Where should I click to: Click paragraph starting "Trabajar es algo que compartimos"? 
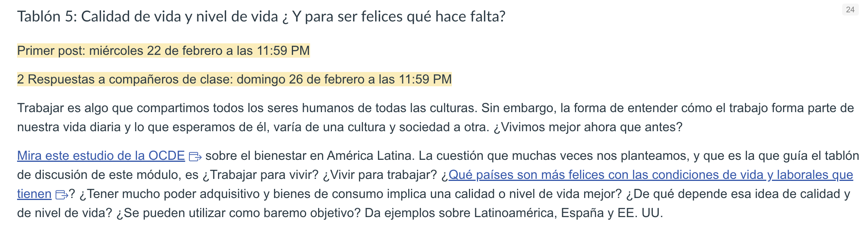(x=435, y=117)
